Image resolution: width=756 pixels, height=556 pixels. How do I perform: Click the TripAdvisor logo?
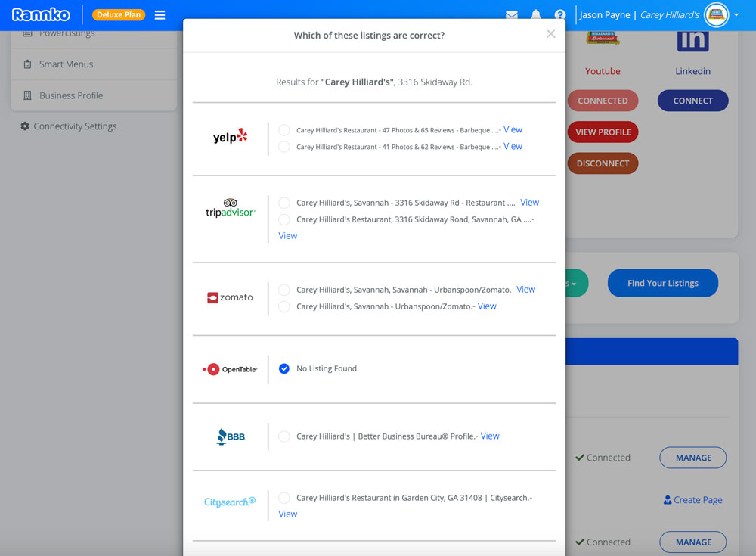pos(231,208)
